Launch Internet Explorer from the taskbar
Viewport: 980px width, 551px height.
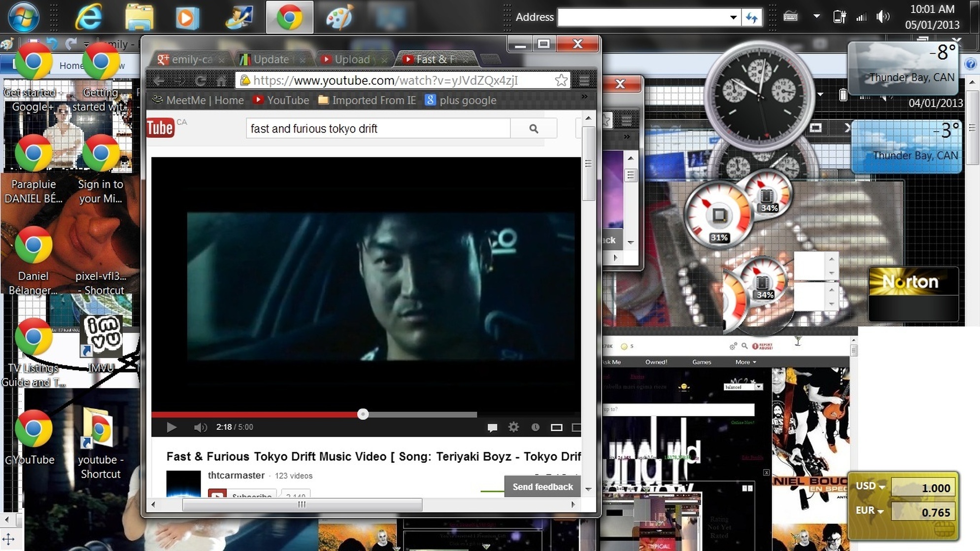(x=89, y=17)
